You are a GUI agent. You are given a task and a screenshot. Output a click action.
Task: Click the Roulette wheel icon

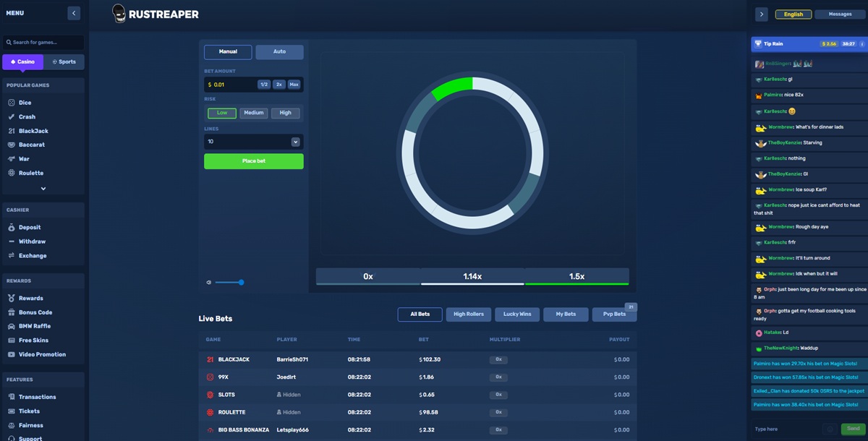click(x=12, y=174)
